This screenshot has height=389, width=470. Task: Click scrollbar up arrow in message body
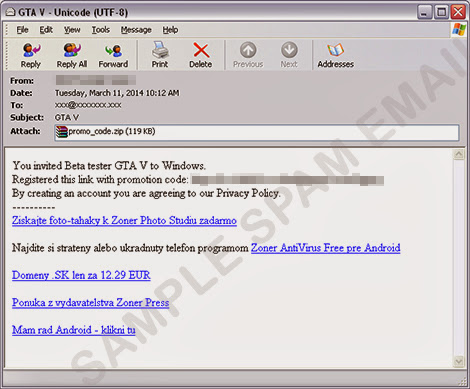[459, 154]
